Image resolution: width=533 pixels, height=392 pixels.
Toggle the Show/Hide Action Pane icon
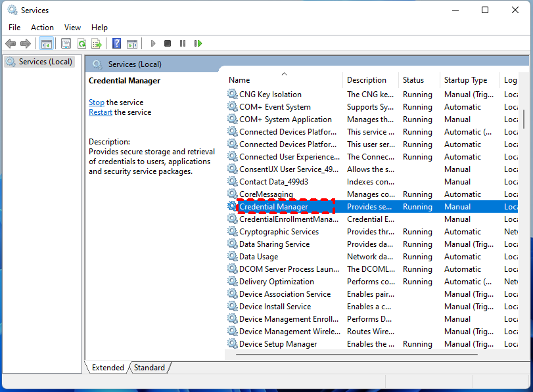(x=132, y=43)
